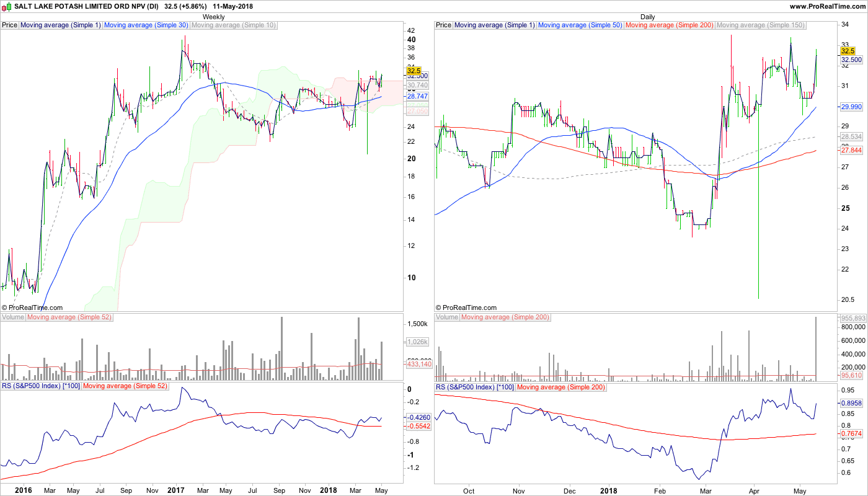Toggle the greyed Moving average (Simple 10) label
This screenshot has height=496, width=868.
click(x=234, y=25)
